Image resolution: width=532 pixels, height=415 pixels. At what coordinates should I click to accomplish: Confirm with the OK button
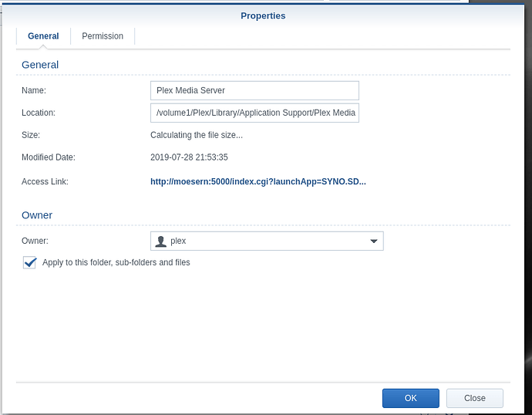(410, 398)
